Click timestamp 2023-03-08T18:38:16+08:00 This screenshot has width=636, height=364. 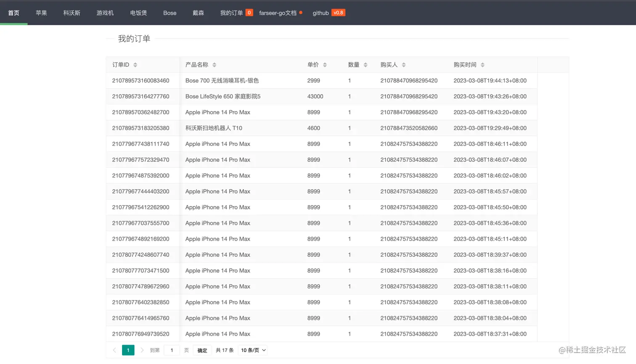click(490, 271)
